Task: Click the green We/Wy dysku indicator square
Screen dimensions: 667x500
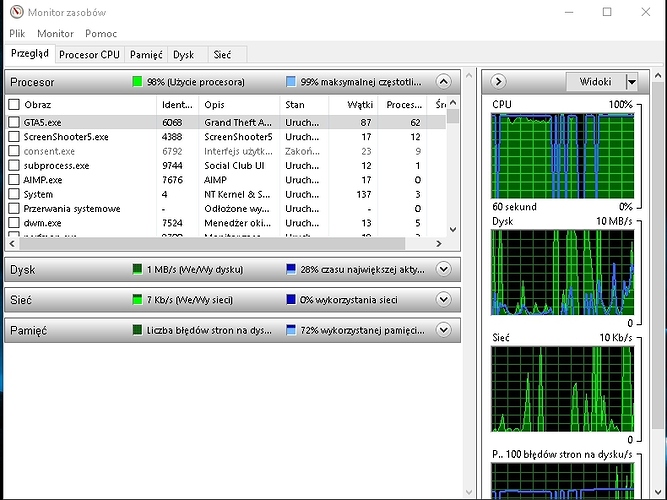Action: (x=137, y=269)
